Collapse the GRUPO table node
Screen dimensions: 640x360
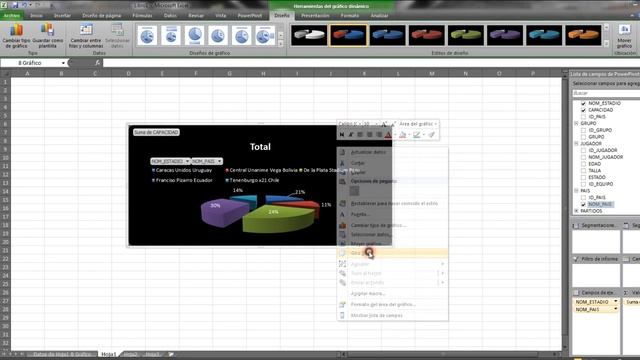tap(576, 123)
